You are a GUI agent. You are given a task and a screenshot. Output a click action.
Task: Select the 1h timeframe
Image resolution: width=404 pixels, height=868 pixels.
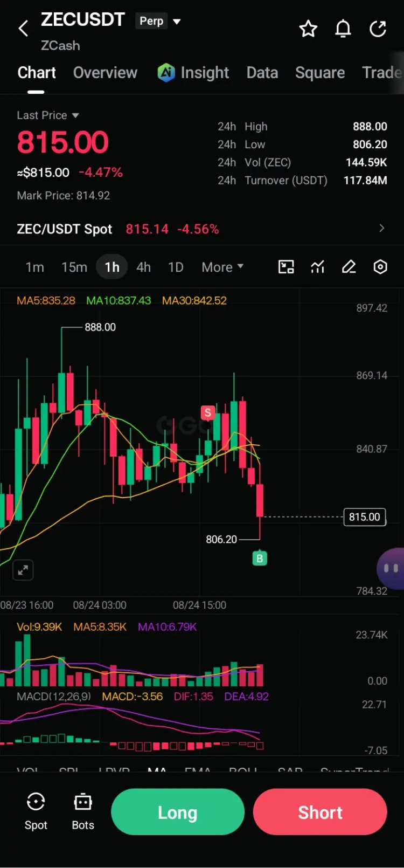click(x=112, y=267)
